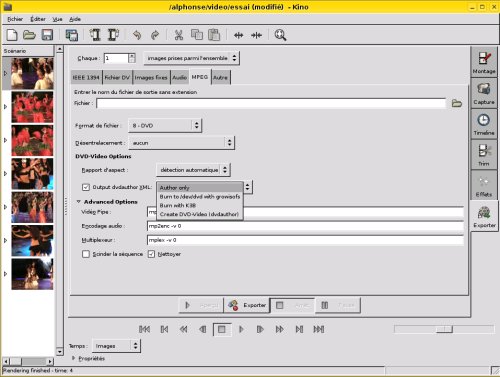Open Format de fichier dropdown
The image size is (500, 377).
[165, 126]
